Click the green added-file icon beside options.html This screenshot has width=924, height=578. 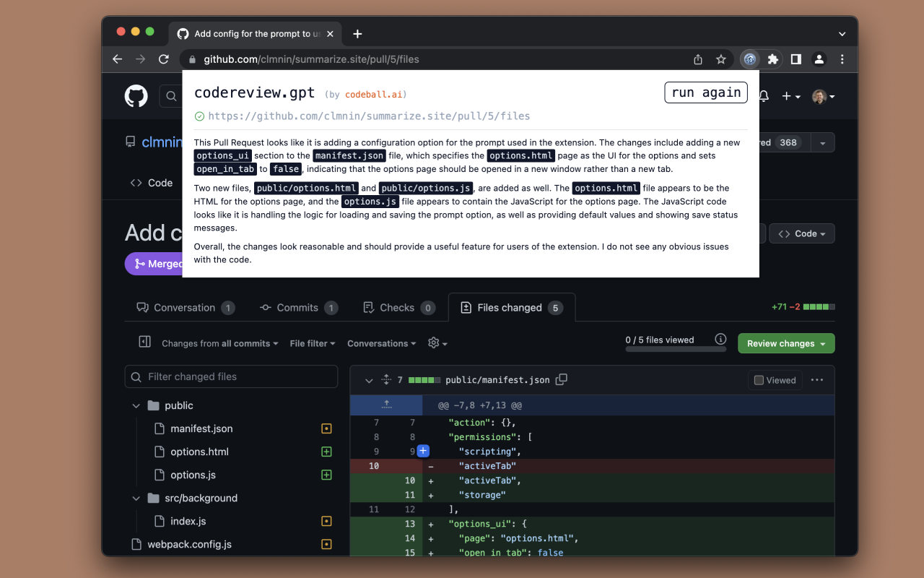click(x=326, y=451)
